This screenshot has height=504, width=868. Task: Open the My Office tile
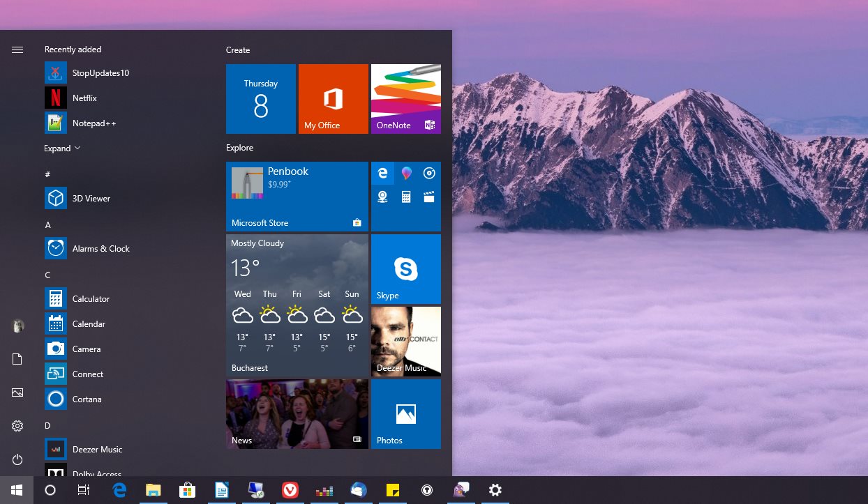(x=334, y=99)
